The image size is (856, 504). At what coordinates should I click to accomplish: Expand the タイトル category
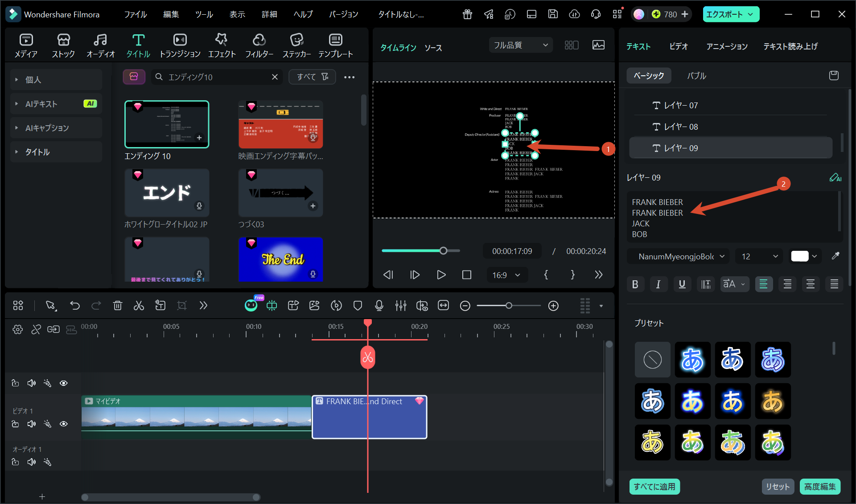(56, 152)
